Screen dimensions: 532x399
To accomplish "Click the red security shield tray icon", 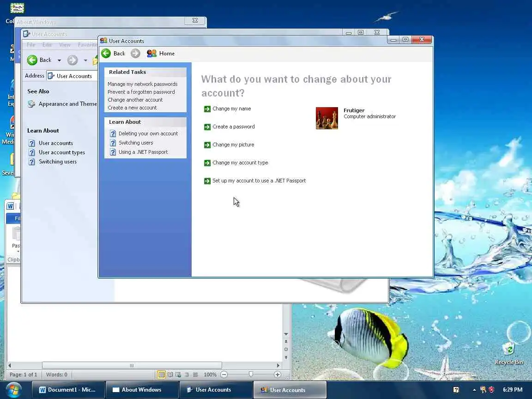I will pos(491,390).
